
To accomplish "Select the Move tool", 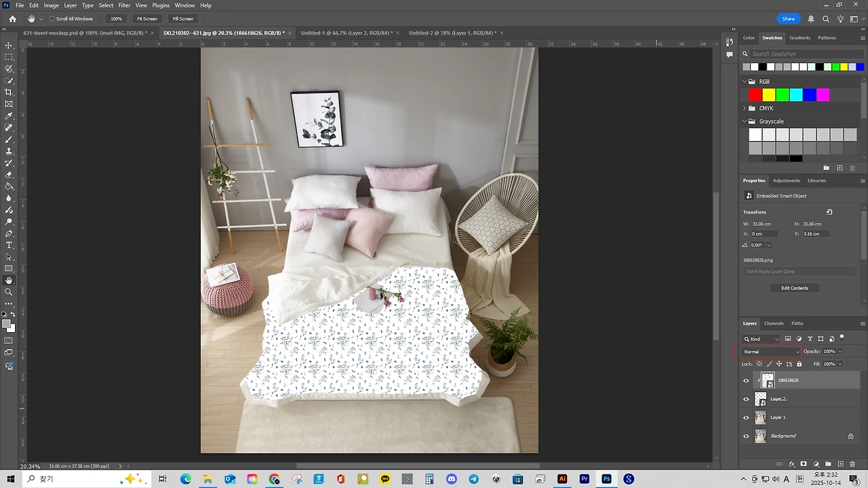I will click(9, 45).
